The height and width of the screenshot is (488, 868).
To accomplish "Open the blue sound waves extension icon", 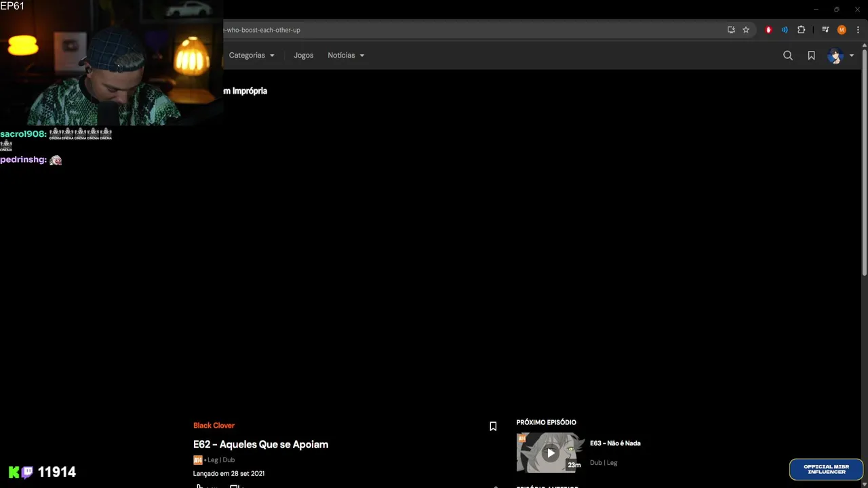I will [x=785, y=30].
